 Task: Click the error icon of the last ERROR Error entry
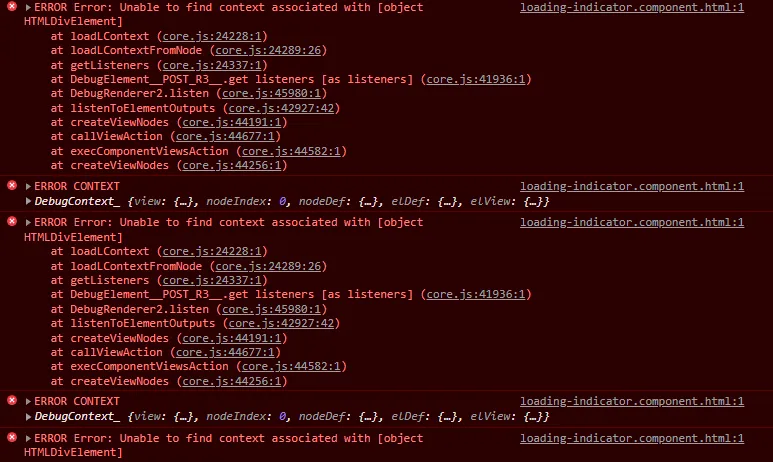coord(12,437)
